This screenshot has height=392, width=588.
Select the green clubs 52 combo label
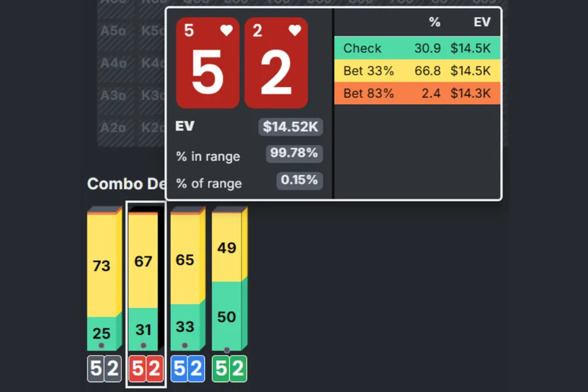(x=229, y=369)
